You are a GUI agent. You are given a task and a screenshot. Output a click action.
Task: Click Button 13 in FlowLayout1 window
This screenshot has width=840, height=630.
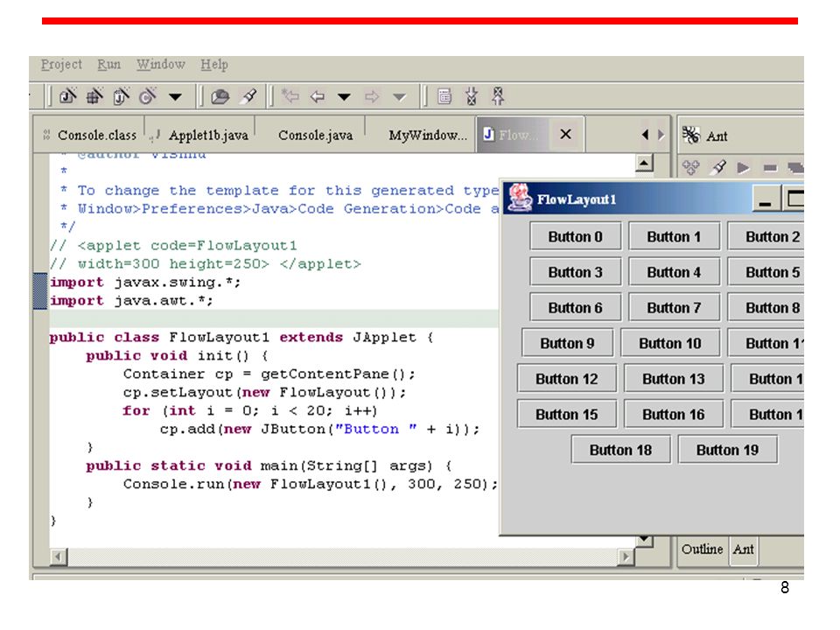click(x=674, y=379)
